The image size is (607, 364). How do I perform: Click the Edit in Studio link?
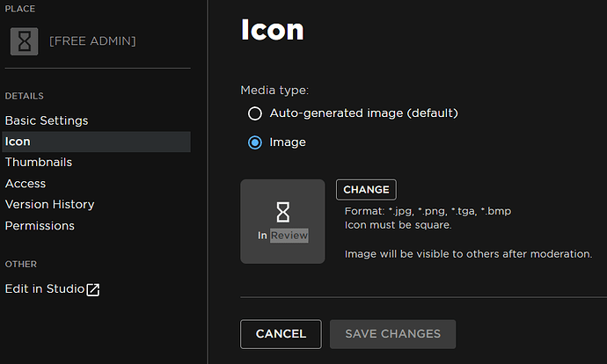45,289
